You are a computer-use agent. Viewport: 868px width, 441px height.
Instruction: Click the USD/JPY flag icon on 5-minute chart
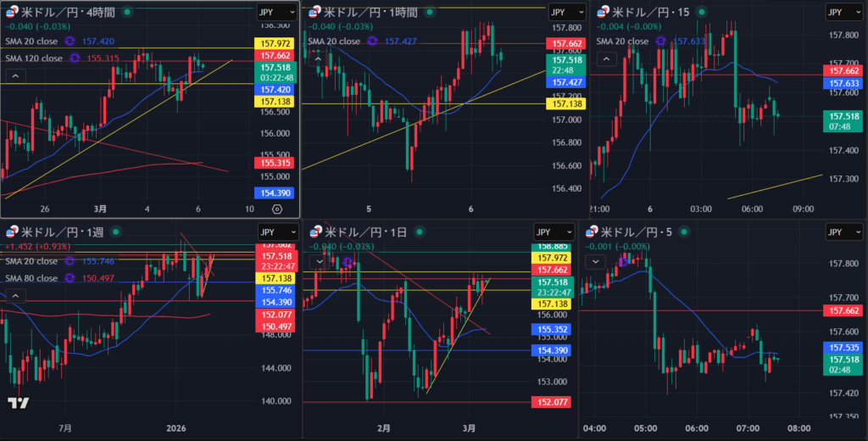(x=591, y=232)
